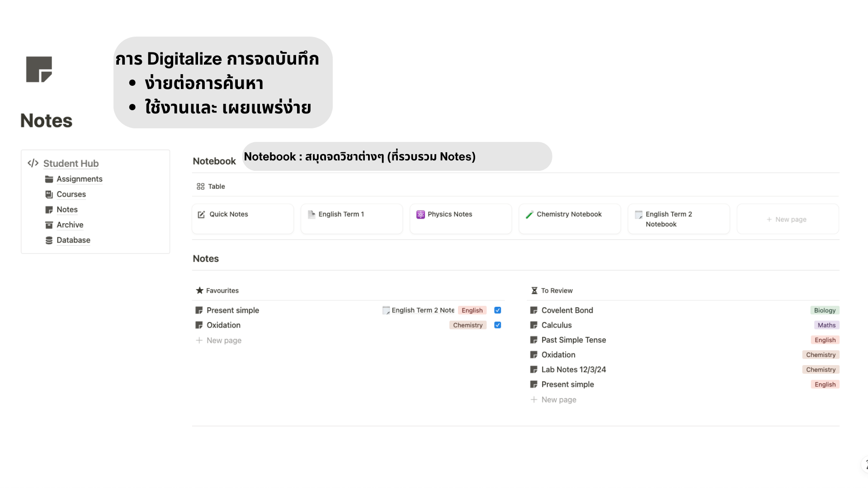Toggle the checkbox on the Present simple row
The image size is (868, 488).
coord(497,310)
